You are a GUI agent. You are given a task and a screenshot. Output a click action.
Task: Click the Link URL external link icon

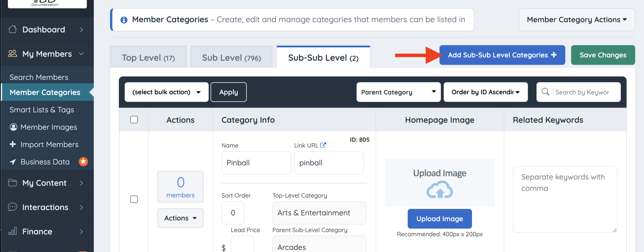click(x=323, y=145)
